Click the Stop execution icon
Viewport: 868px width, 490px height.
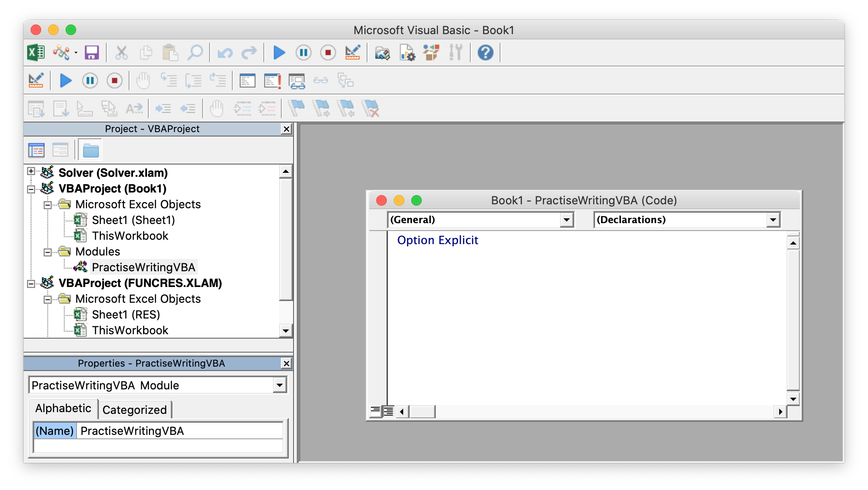[329, 52]
